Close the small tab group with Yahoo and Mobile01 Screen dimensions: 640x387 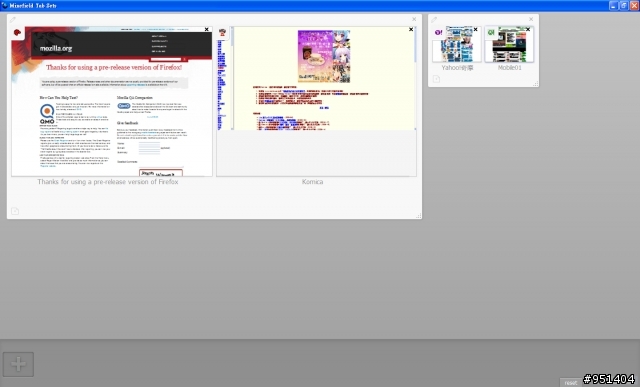[x=531, y=19]
